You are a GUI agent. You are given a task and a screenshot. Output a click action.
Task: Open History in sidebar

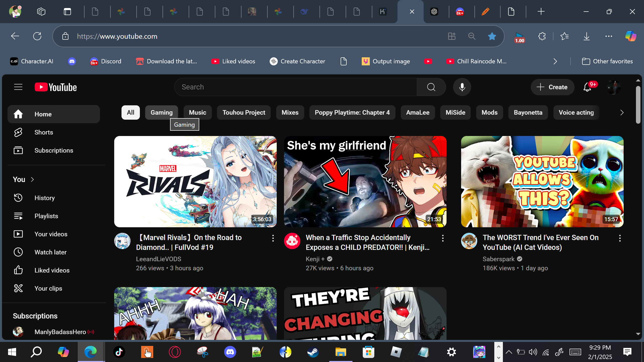tap(45, 198)
